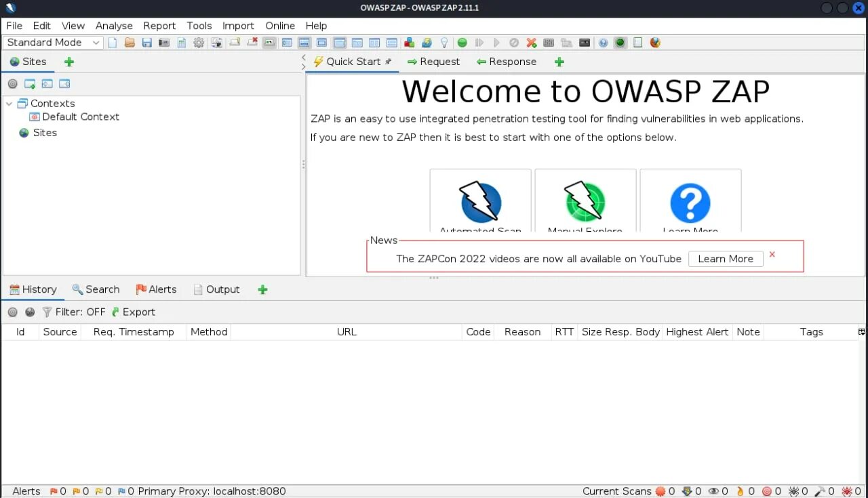868x498 pixels.
Task: Select expand Information tabs layout button
Action: (304, 43)
